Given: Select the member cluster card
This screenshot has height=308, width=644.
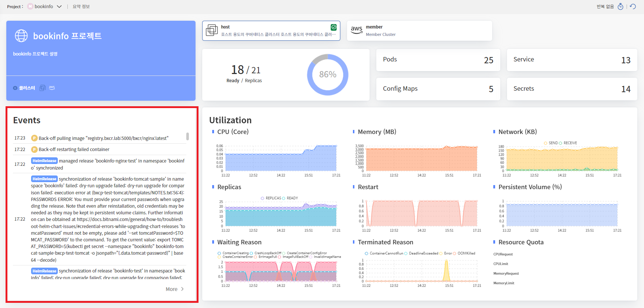Looking at the screenshot, I should [420, 31].
